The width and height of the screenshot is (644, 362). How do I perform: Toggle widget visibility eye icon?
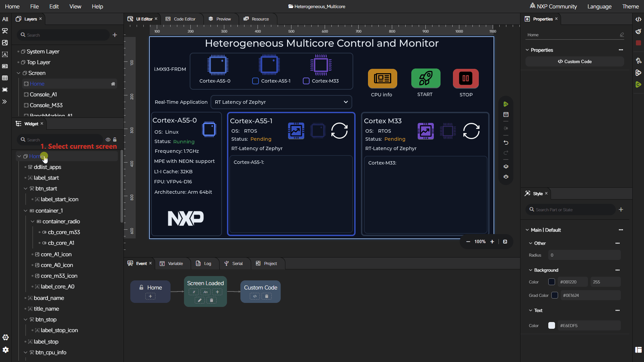click(x=108, y=140)
